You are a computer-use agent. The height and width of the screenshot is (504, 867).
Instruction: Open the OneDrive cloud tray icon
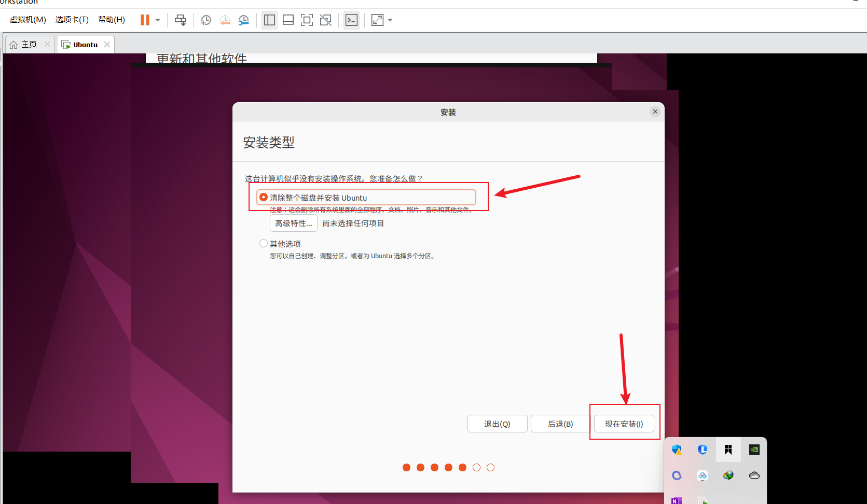point(754,475)
